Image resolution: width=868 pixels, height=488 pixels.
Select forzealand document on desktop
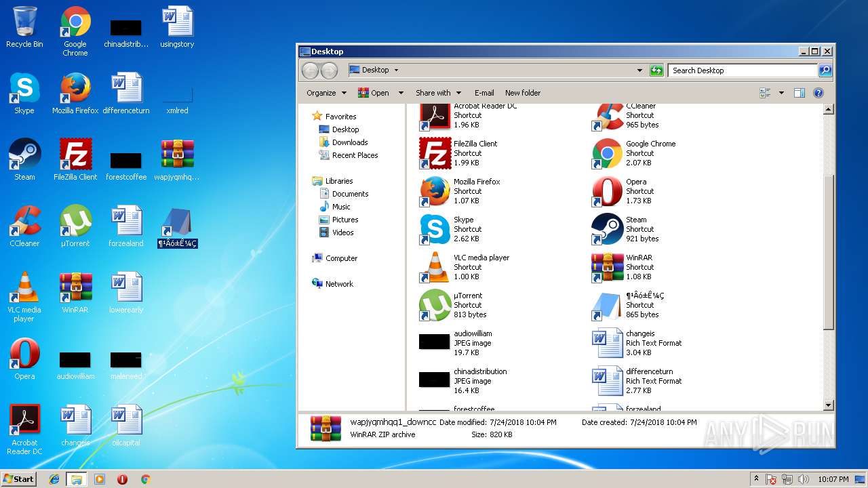pyautogui.click(x=126, y=226)
